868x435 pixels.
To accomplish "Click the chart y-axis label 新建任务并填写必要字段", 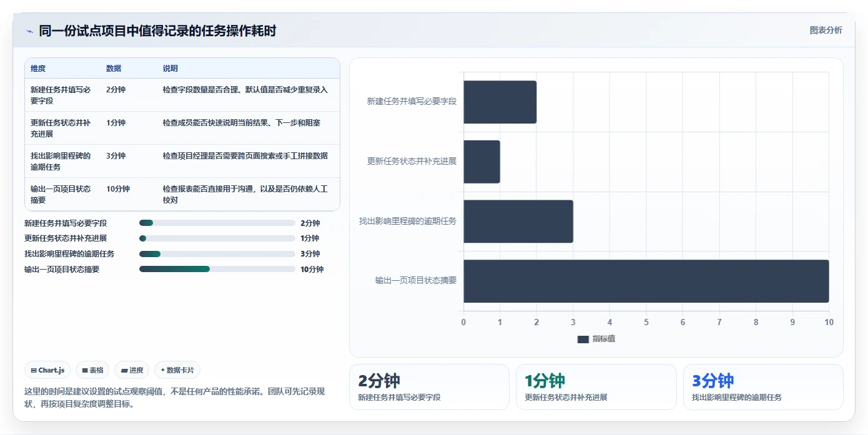I will pyautogui.click(x=412, y=101).
